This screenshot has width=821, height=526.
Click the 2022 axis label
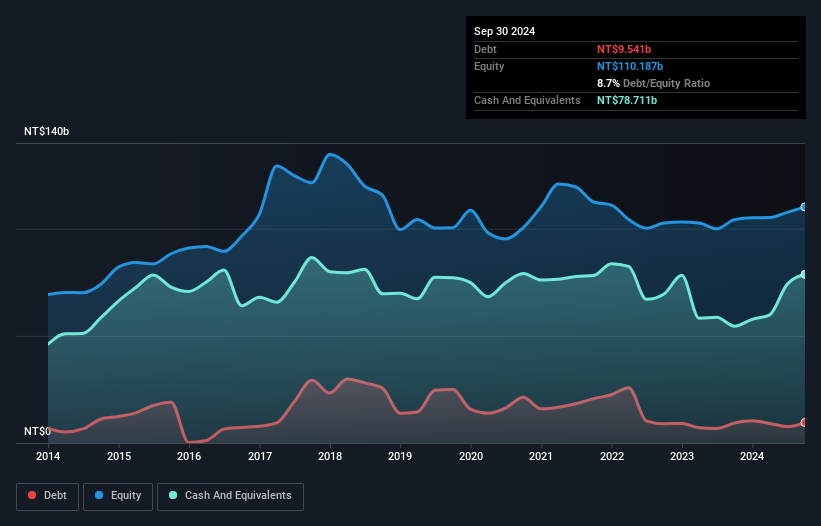pyautogui.click(x=612, y=456)
